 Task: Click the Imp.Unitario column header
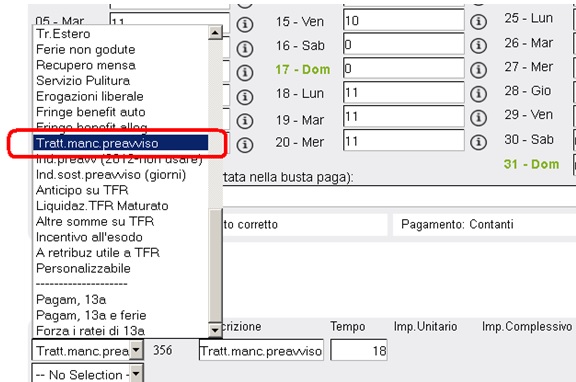pos(425,326)
